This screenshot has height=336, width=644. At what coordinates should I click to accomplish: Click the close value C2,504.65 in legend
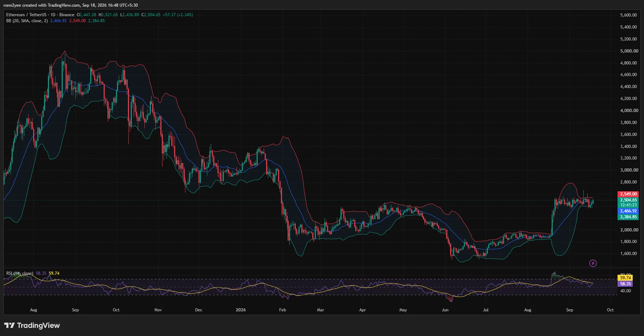point(151,15)
